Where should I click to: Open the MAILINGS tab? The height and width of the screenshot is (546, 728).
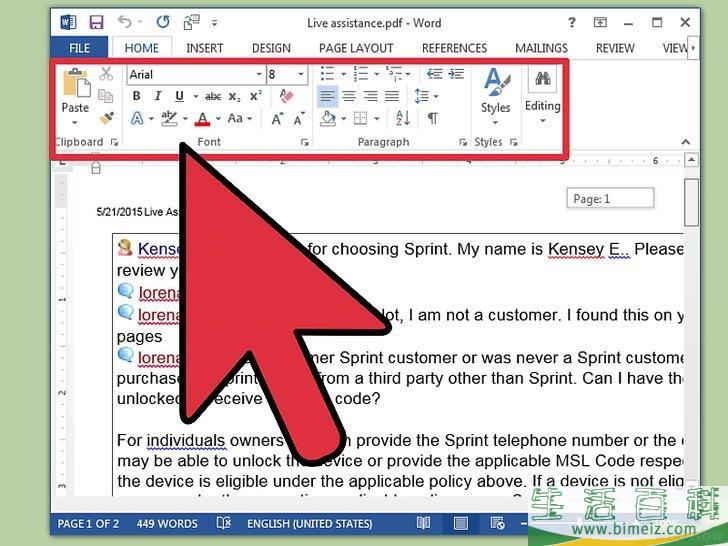pos(541,48)
